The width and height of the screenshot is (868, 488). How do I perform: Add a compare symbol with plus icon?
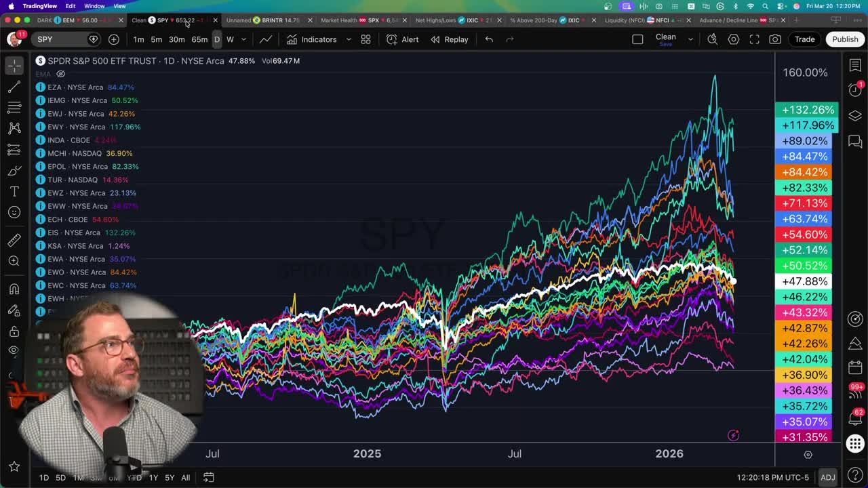114,39
